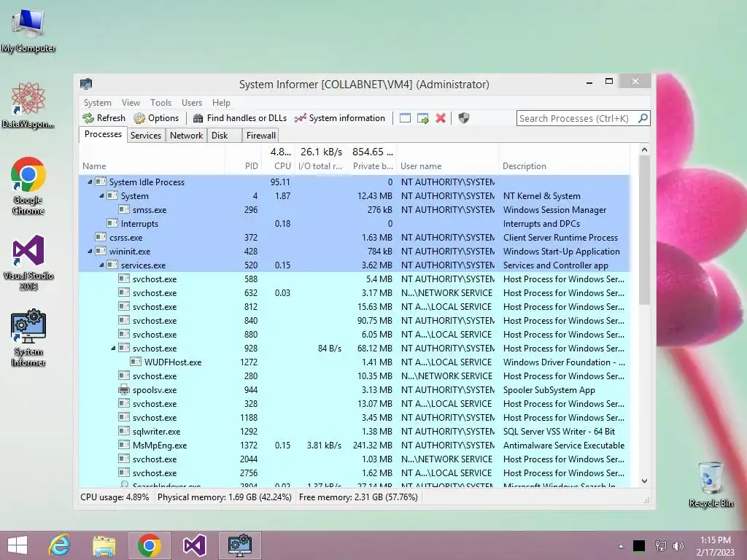
Task: Click the vertical scrollbar thumb
Action: pos(644,230)
